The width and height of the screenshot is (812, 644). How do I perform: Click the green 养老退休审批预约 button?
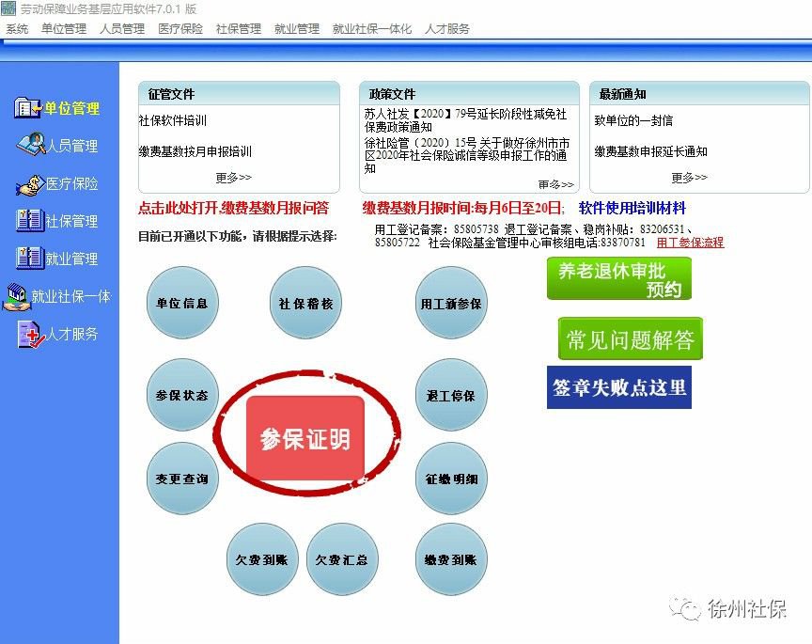click(618, 278)
